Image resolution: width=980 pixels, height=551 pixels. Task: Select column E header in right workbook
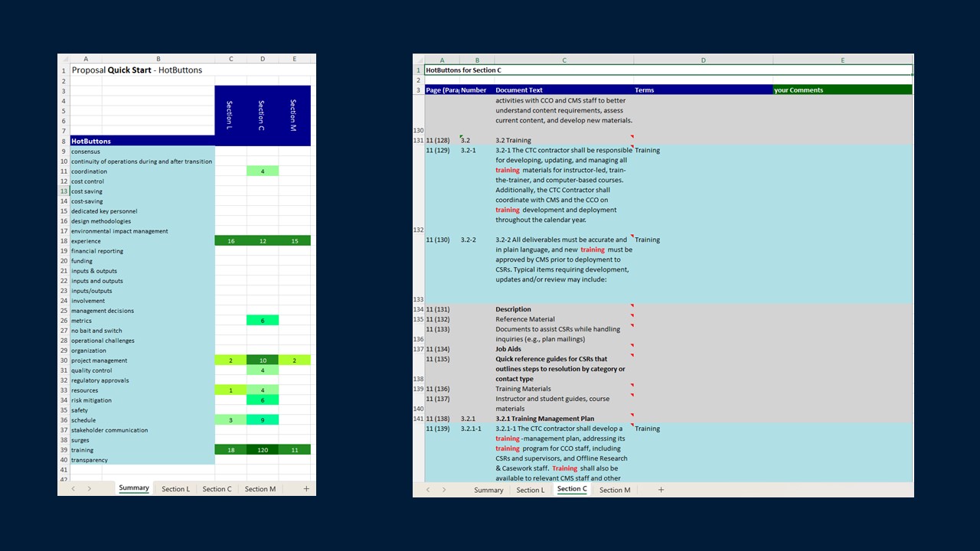pyautogui.click(x=842, y=60)
